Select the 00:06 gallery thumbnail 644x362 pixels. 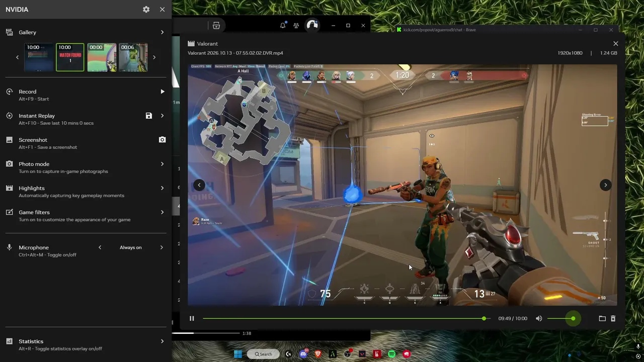coord(133,57)
